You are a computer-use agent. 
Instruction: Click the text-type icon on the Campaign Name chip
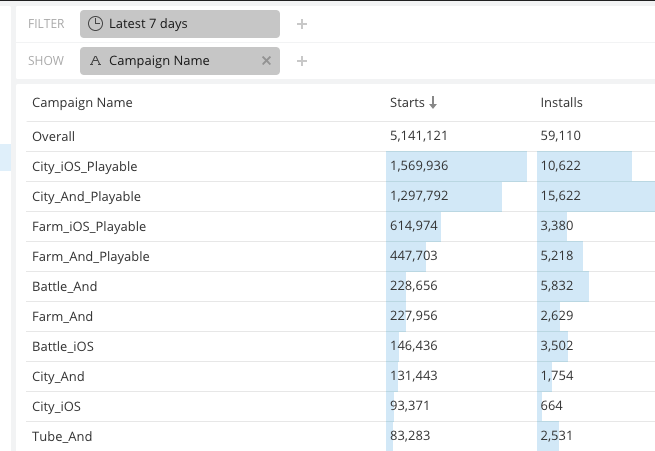click(96, 61)
